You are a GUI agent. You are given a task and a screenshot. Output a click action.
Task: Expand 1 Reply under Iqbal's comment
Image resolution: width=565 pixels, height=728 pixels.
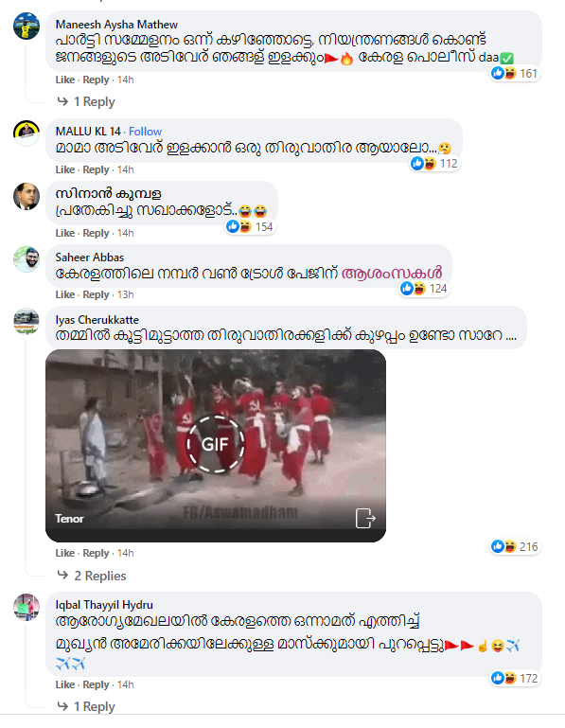(86, 706)
